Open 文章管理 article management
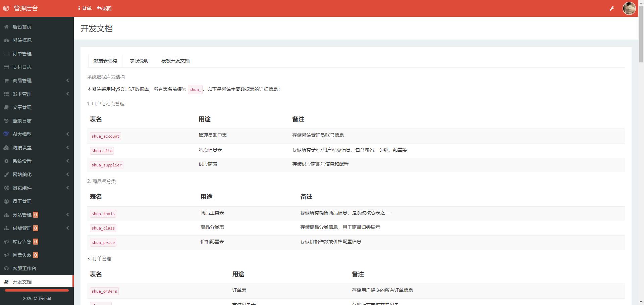The height and width of the screenshot is (305, 644). 22,107
